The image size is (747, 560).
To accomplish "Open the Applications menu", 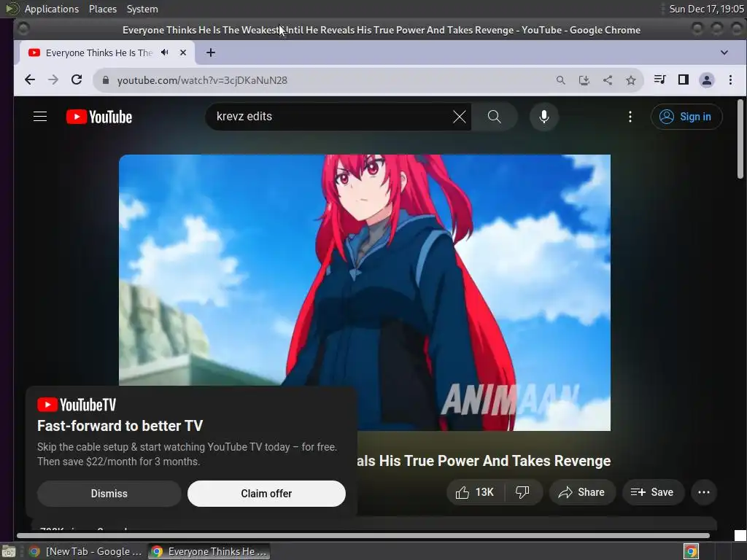I will (52, 9).
